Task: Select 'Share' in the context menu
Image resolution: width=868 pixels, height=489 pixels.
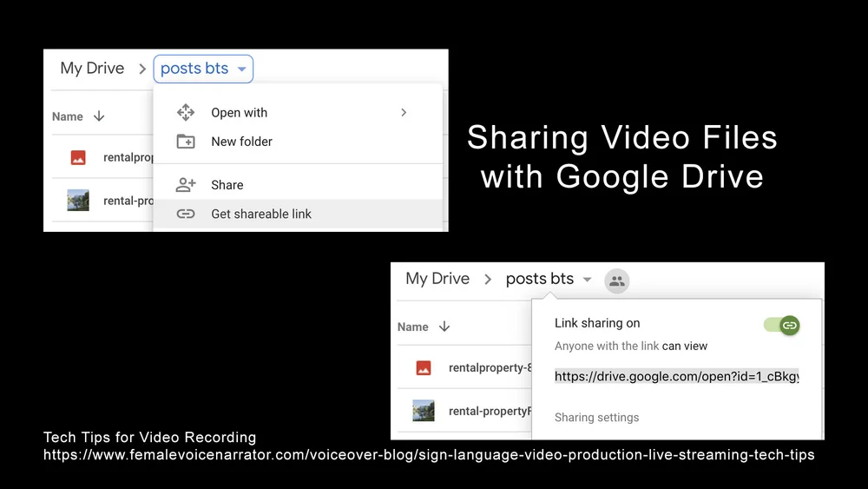Action: point(298,185)
